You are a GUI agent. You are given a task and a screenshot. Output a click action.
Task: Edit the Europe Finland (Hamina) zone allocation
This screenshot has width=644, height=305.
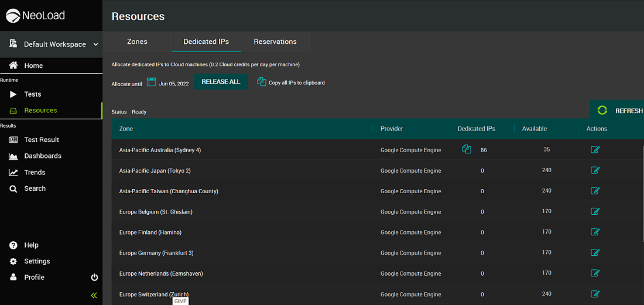(x=595, y=232)
